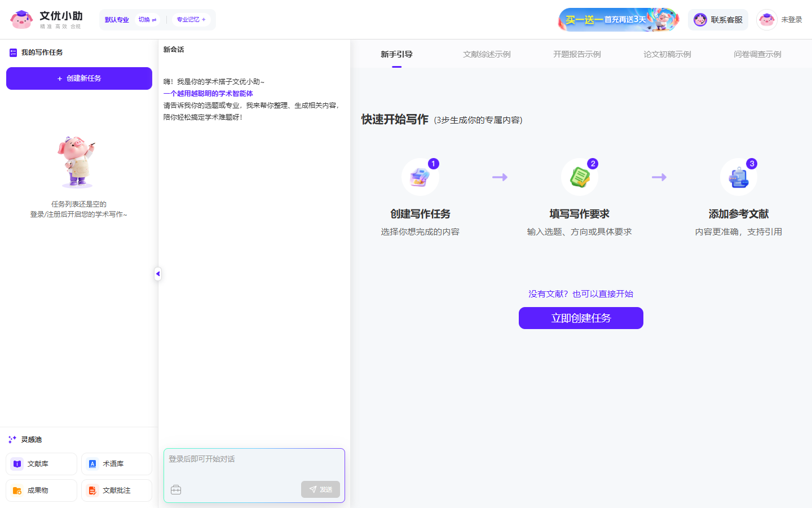The height and width of the screenshot is (508, 812).
Task: Click the 灵感池 sparkle icon
Action: (12, 440)
